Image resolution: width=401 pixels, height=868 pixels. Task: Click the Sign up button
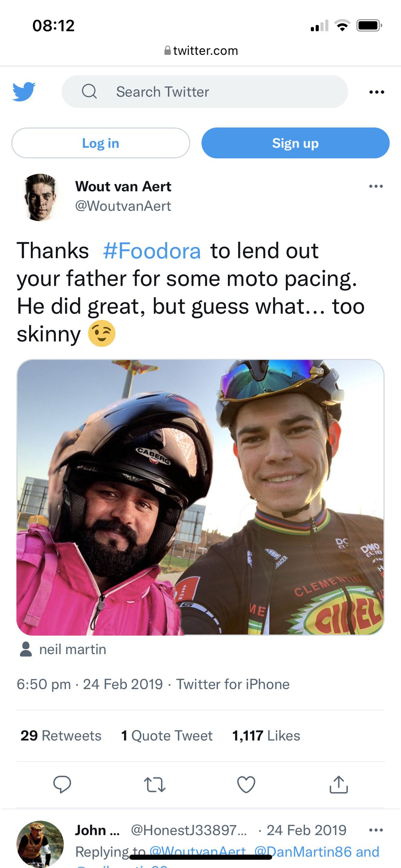(x=296, y=143)
